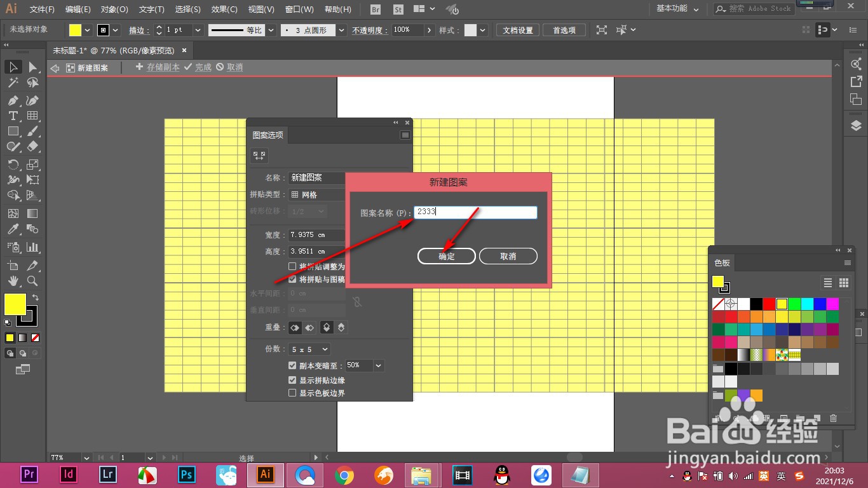The image size is (868, 488).
Task: Choose the last 重叠 overlap option button
Action: pos(341,327)
